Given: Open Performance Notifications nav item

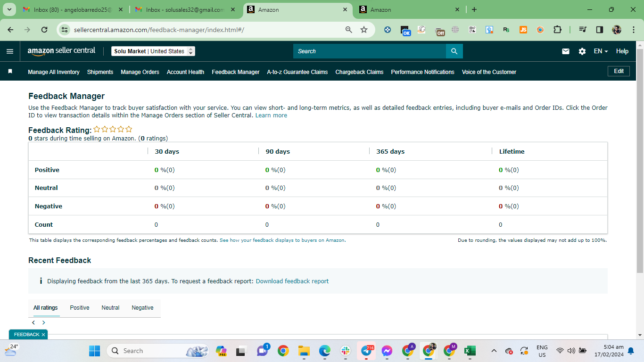Looking at the screenshot, I should pyautogui.click(x=423, y=72).
